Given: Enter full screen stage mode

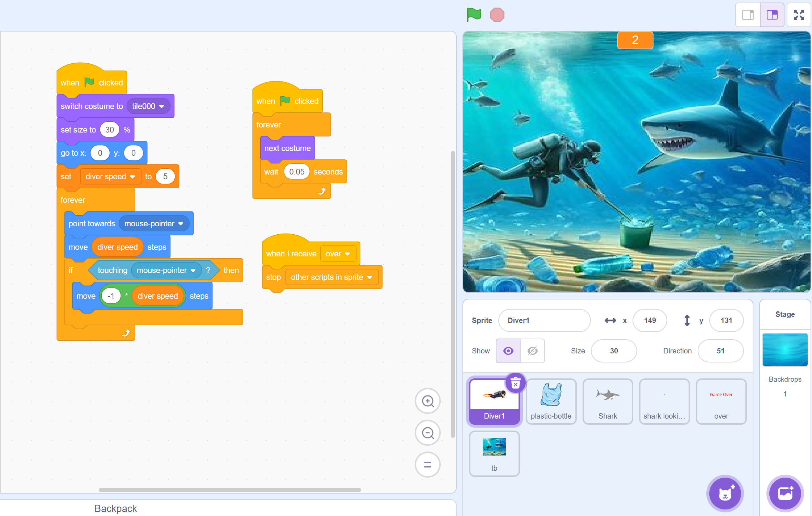Looking at the screenshot, I should [799, 15].
